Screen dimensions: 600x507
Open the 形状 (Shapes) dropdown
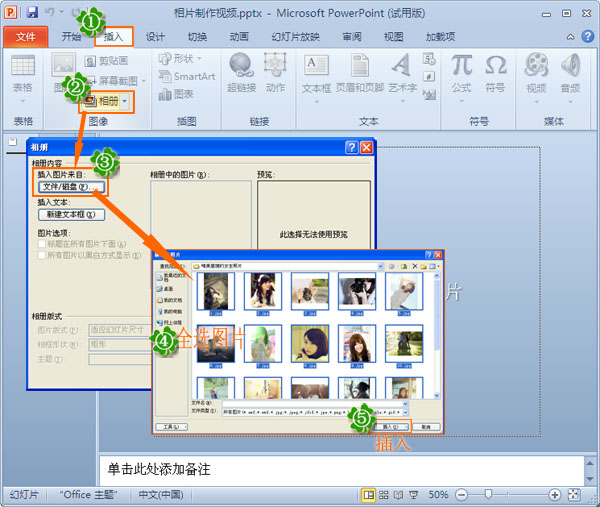click(199, 59)
